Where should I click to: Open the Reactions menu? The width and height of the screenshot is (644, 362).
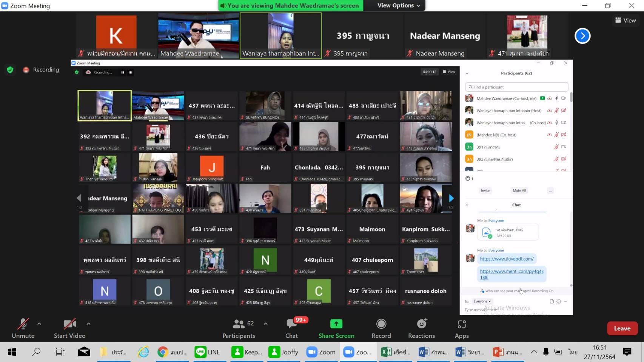[421, 329]
